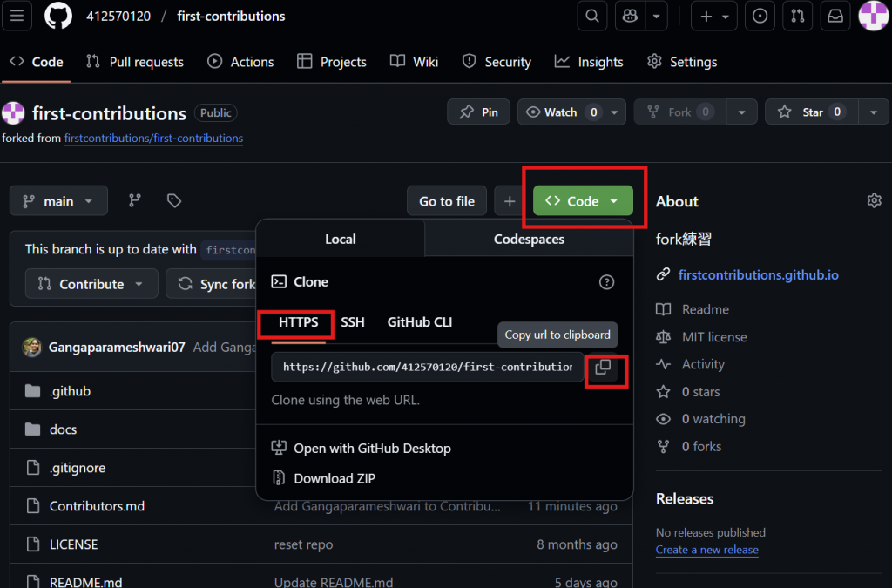This screenshot has width=892, height=588.
Task: Toggle the green Code dropdown button
Action: pyautogui.click(x=583, y=200)
